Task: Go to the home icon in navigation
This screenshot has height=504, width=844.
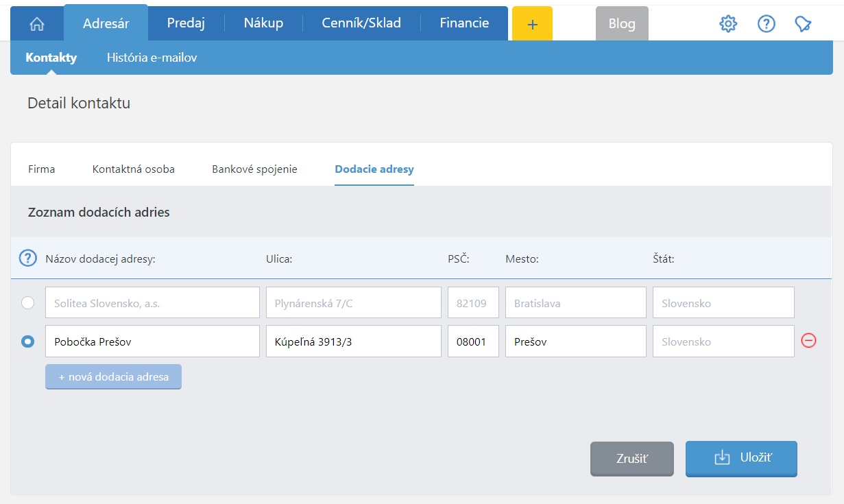Action: coord(37,23)
